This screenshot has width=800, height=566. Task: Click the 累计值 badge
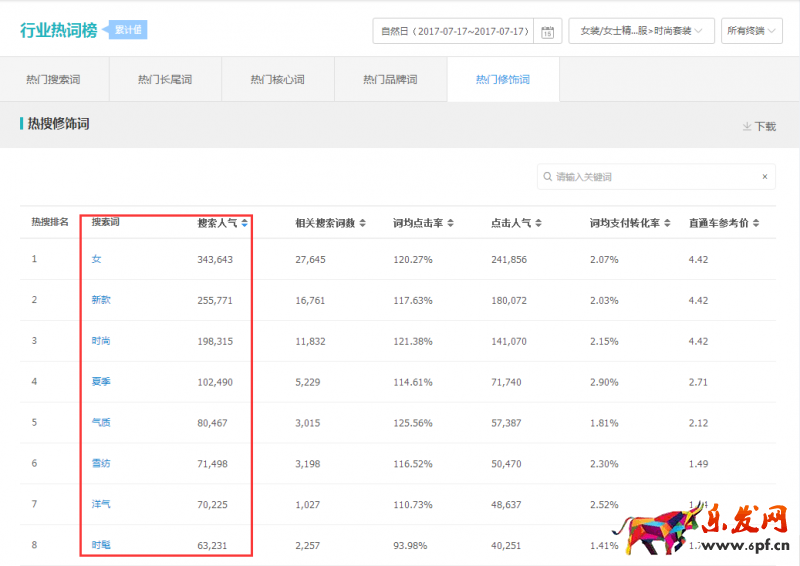click(128, 30)
